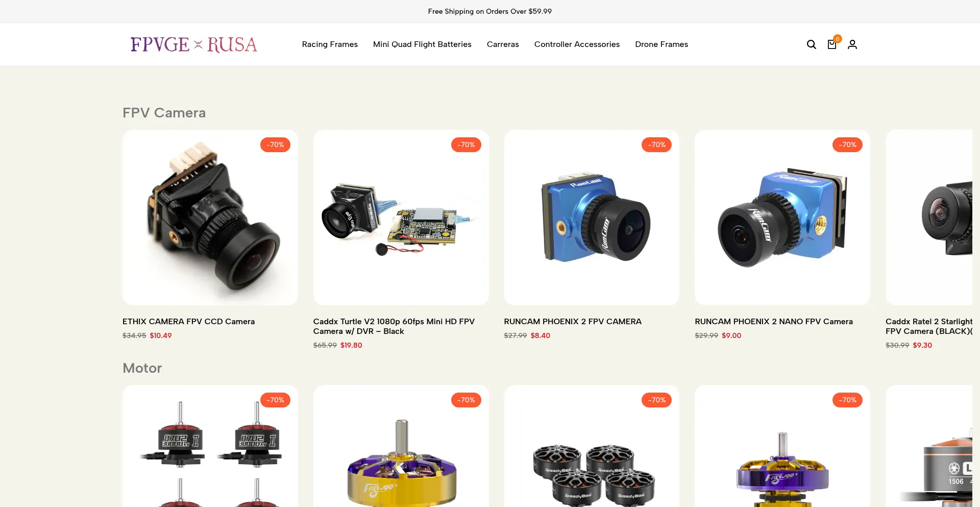The width and height of the screenshot is (980, 507).
Task: Open the shopping cart icon
Action: pyautogui.click(x=831, y=44)
